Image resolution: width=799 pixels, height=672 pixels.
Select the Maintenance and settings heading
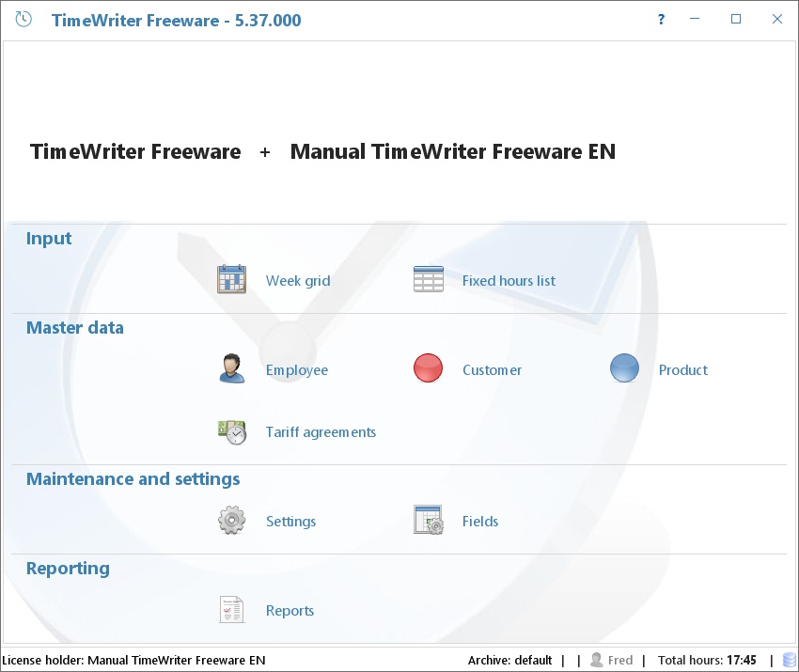[x=133, y=478]
